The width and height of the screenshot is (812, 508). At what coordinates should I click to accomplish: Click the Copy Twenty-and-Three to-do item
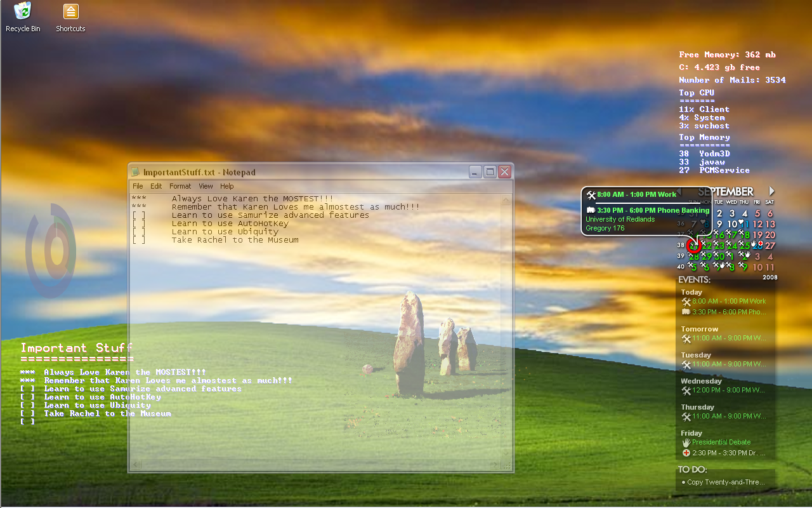tap(726, 482)
